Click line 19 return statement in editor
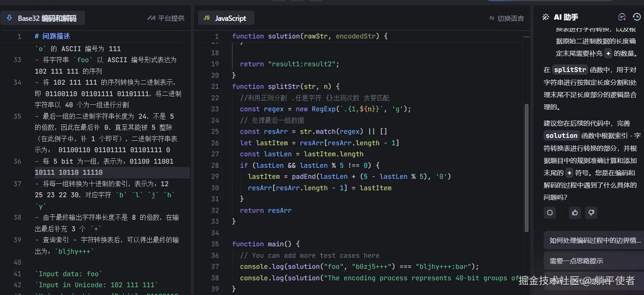644x295 pixels. (289, 64)
